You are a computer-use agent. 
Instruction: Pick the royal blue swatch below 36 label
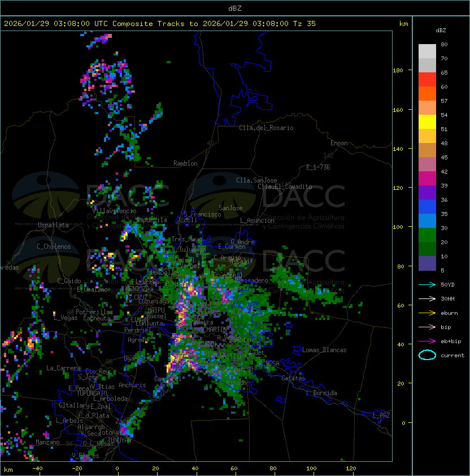[x=427, y=207]
